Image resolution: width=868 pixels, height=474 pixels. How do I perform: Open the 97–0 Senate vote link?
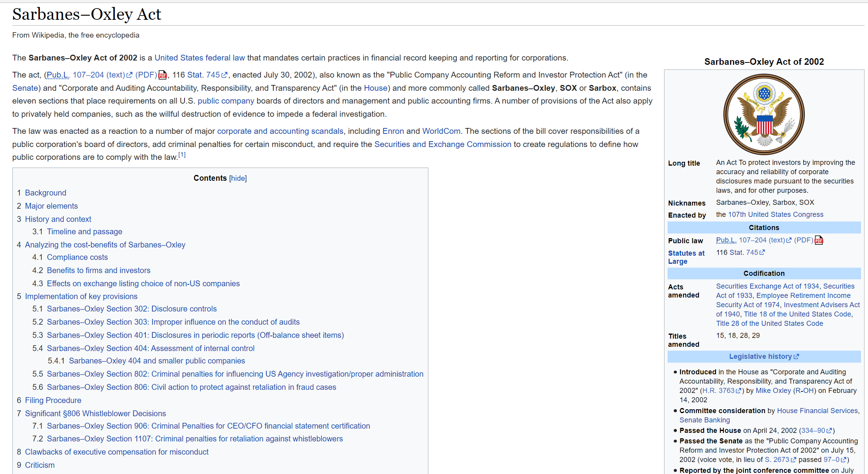tap(835, 460)
